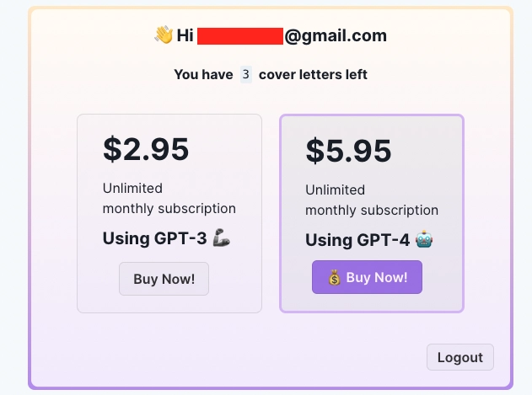Screen dimensions: 532x395
Task: Click the flexed bicep GPT-3 icon
Action: click(x=221, y=238)
